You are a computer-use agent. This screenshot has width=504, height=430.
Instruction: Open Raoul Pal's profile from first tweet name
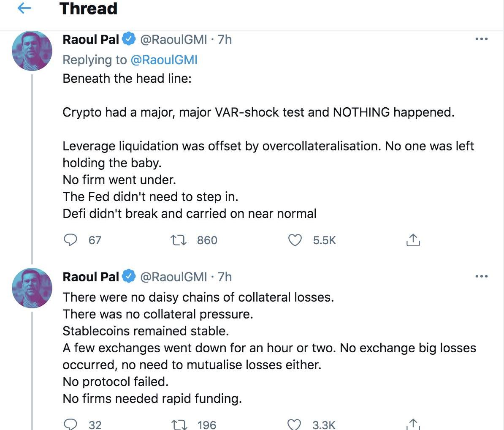pos(91,39)
